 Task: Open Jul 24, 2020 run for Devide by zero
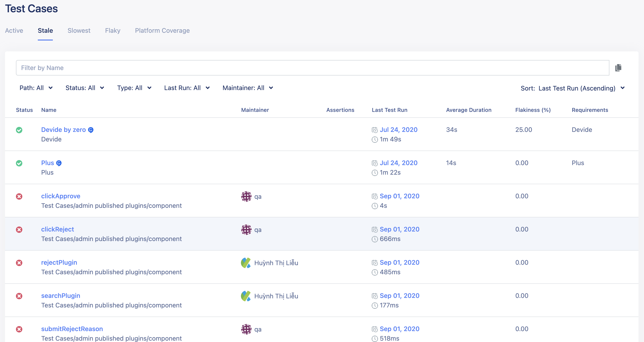coord(399,130)
